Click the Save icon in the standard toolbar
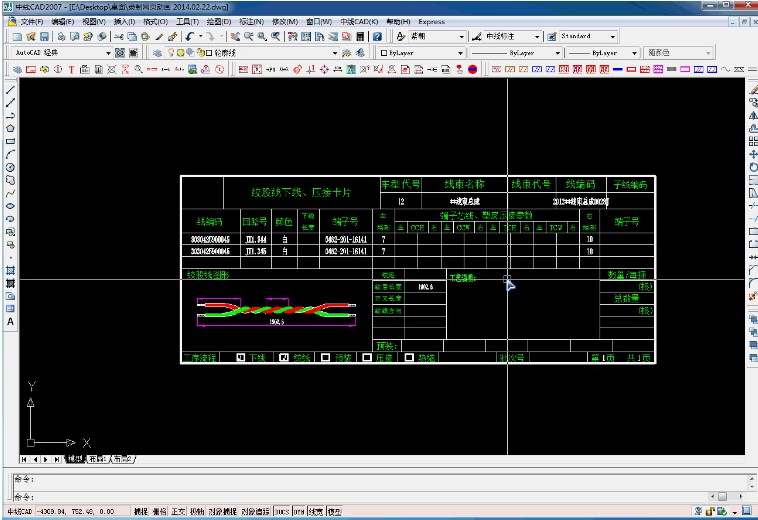The height and width of the screenshot is (520, 758). (46, 36)
